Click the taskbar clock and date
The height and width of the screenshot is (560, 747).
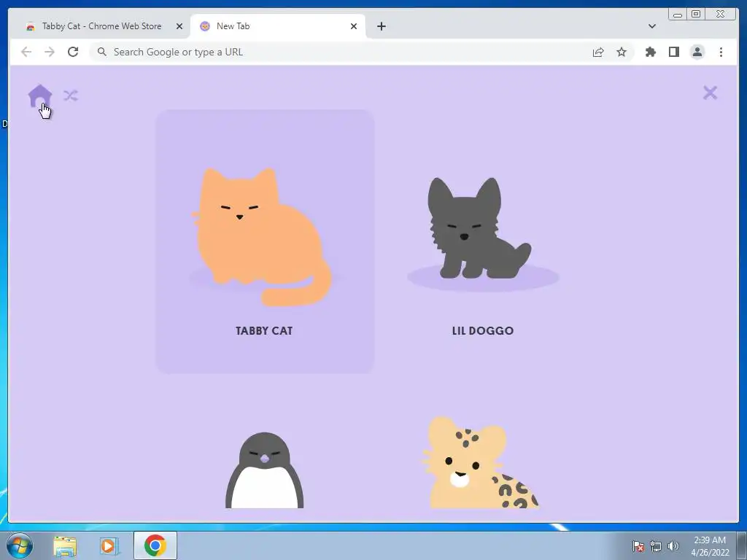coord(710,546)
